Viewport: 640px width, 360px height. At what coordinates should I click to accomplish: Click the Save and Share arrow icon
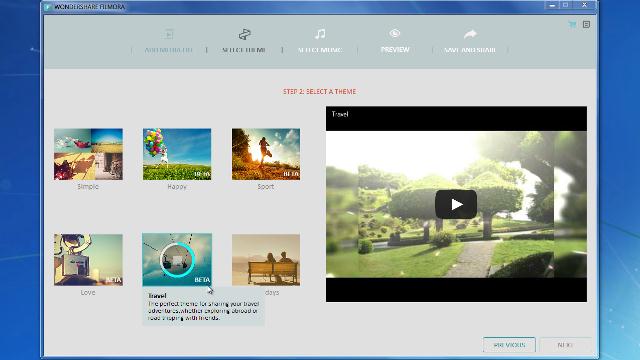[x=470, y=34]
